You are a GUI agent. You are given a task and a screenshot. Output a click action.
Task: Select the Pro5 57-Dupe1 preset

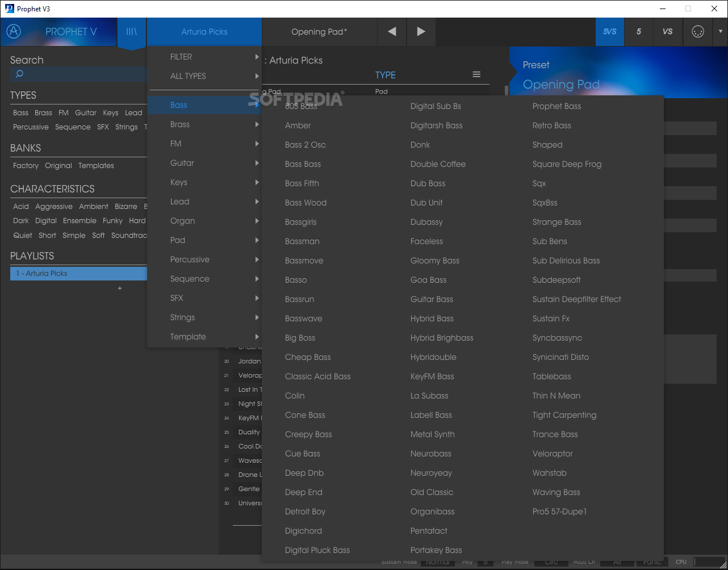(x=559, y=512)
